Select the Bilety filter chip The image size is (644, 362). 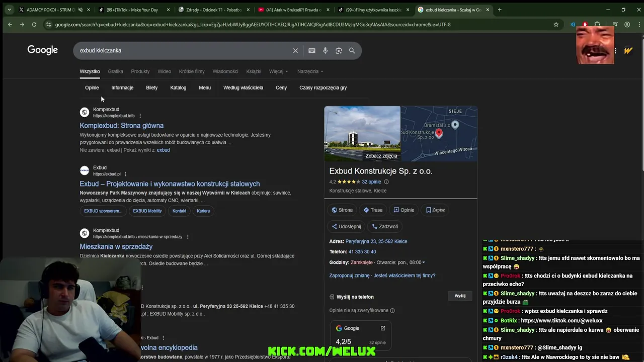pyautogui.click(x=152, y=87)
